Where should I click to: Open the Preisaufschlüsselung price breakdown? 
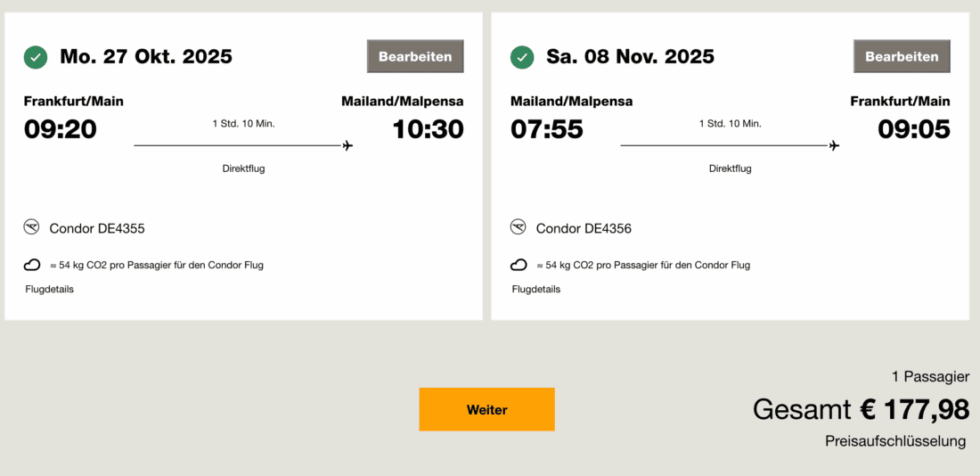coord(895,441)
